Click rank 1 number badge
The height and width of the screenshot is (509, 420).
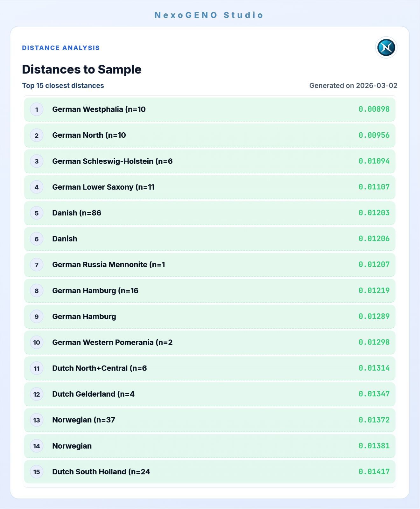[x=37, y=110]
